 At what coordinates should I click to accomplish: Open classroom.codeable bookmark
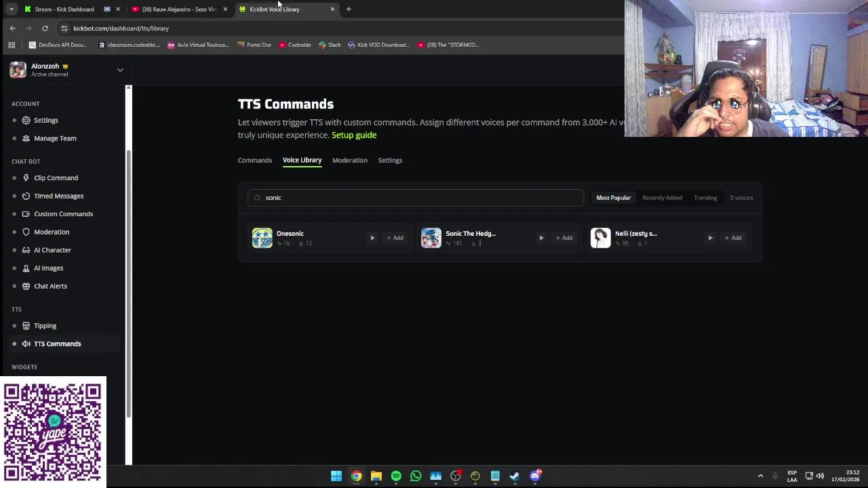pyautogui.click(x=129, y=45)
